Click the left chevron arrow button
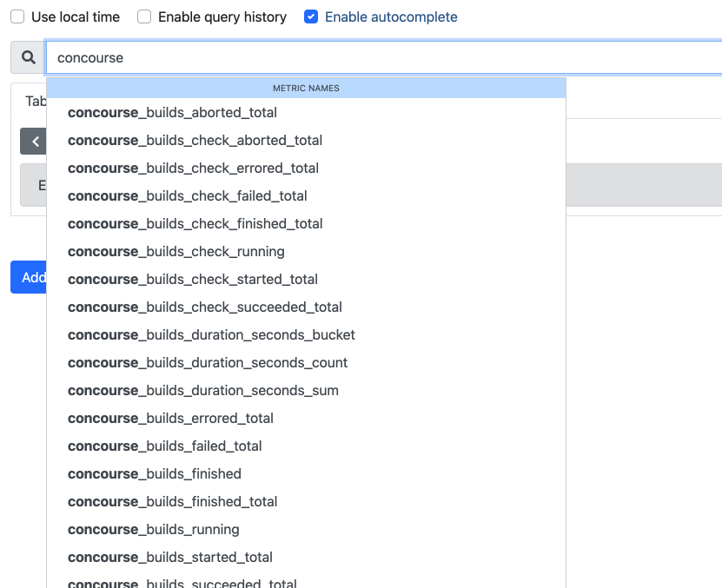This screenshot has height=588, width=722. (34, 141)
